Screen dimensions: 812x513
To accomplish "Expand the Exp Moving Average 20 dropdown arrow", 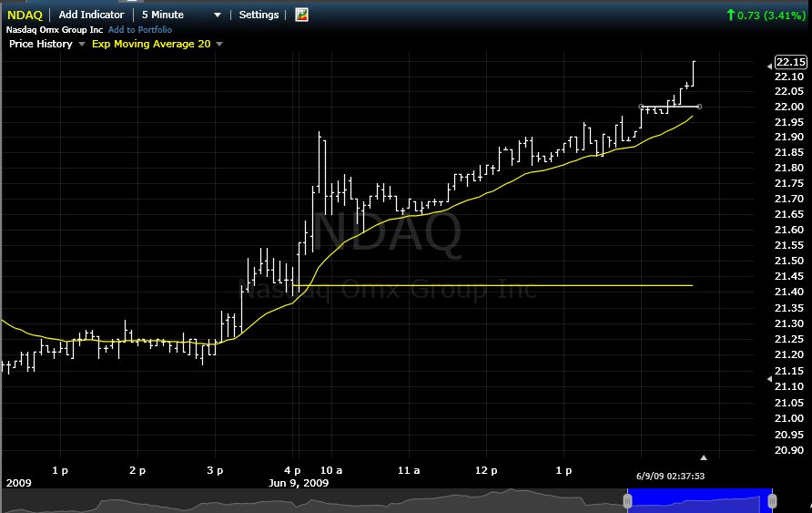I will tap(219, 44).
